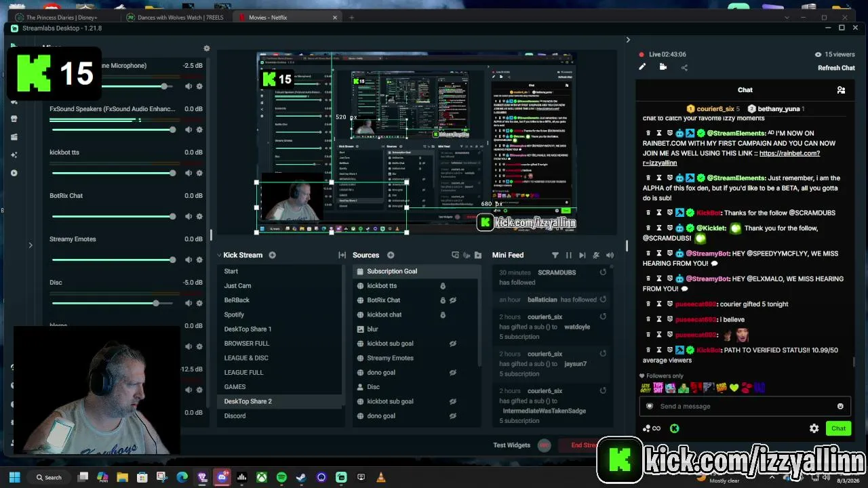Open the Windows Start menu

coord(14,477)
